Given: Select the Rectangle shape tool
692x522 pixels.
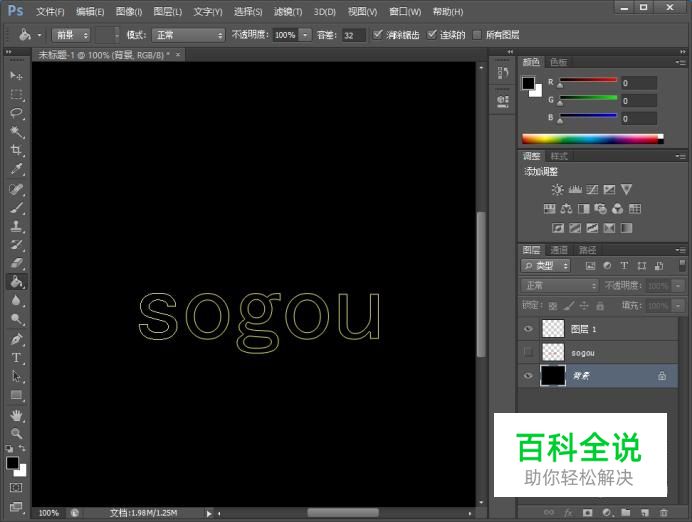Looking at the screenshot, I should (16, 395).
